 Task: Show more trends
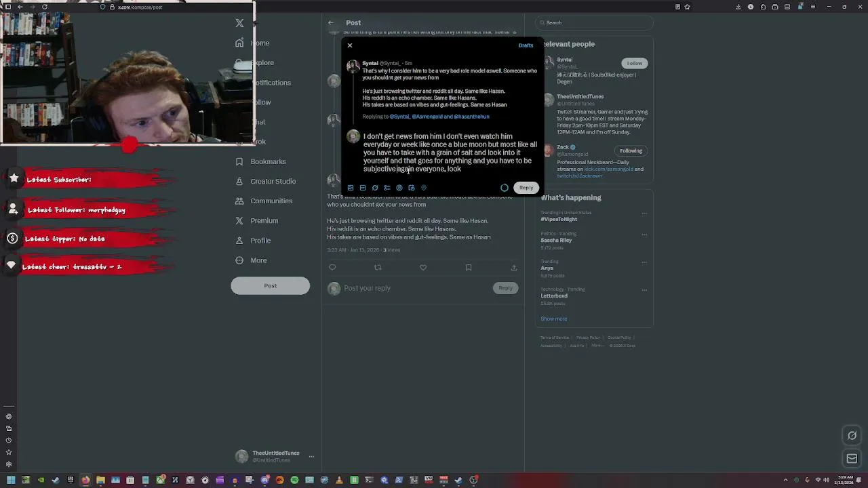click(554, 319)
